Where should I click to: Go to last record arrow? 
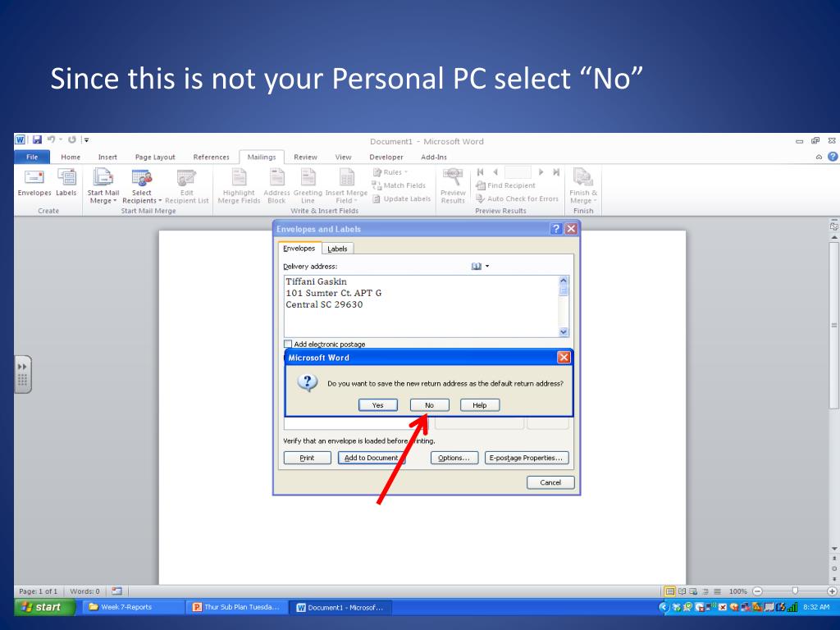(556, 172)
